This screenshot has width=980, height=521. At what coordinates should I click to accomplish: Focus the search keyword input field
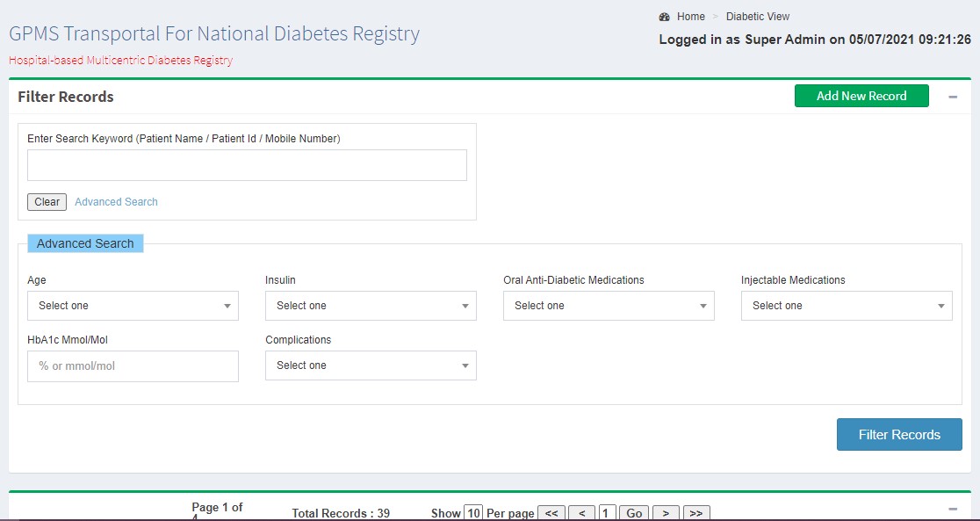coord(247,165)
